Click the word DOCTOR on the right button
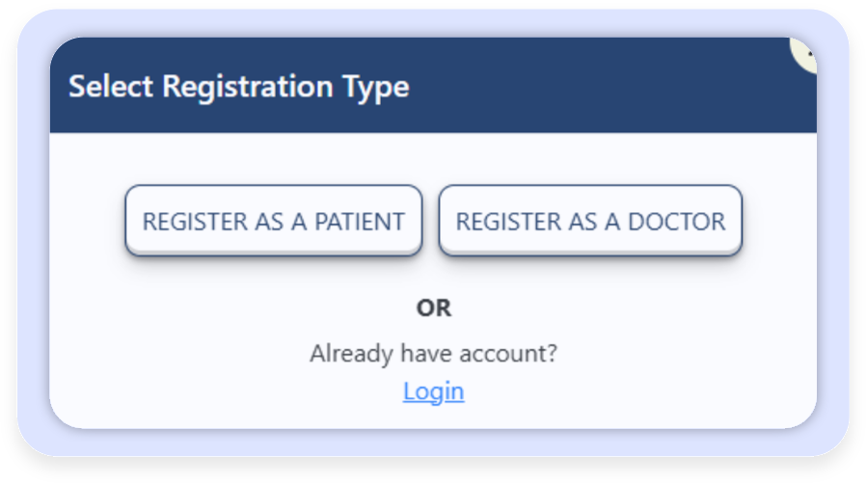The width and height of the screenshot is (868, 484). point(676,222)
